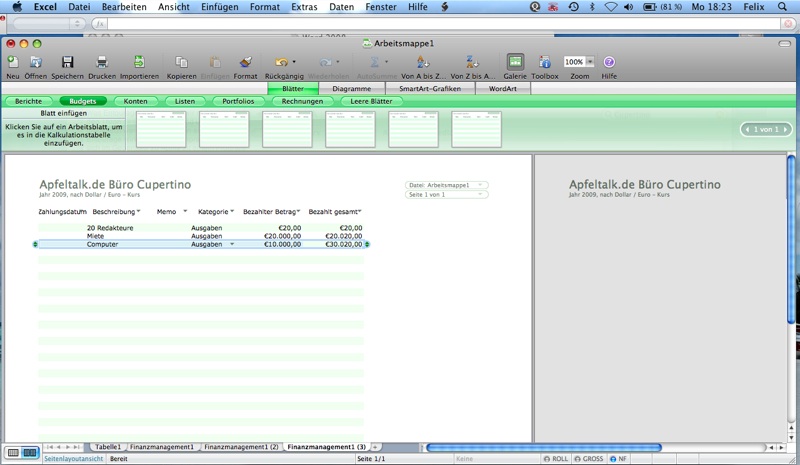800x465 pixels.
Task: Click the purple Hilfe help icon
Action: [609, 62]
